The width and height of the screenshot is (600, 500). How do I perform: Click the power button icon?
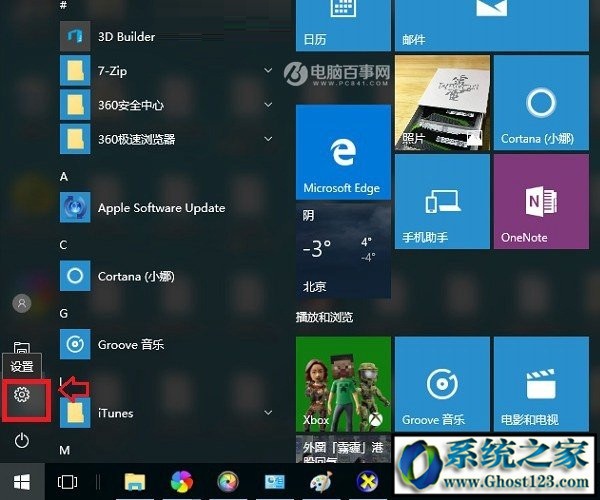coord(22,440)
